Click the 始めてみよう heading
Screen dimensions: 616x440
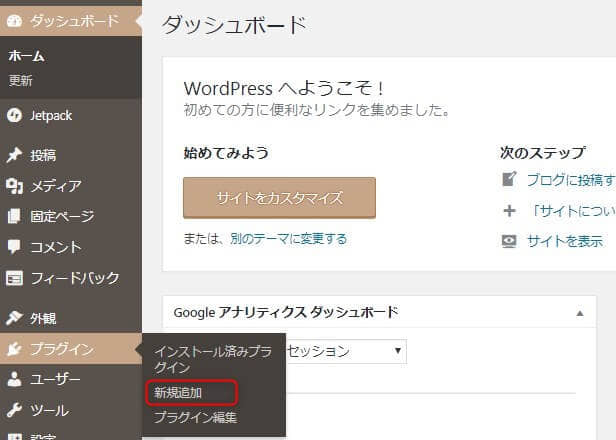tap(226, 152)
